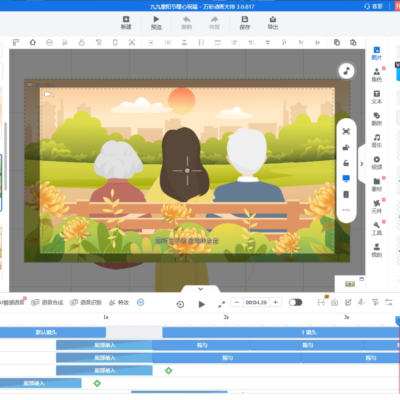Viewport: 400px width, 400px height.
Task: Open the 元件 (Component) side tab
Action: pyautogui.click(x=377, y=207)
